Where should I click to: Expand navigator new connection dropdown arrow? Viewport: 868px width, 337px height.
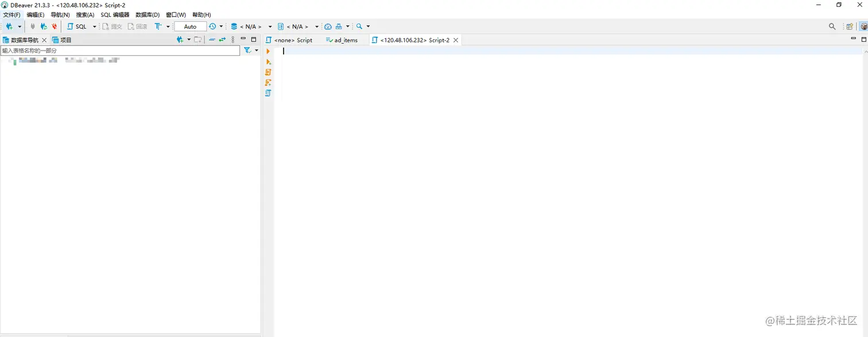click(189, 40)
